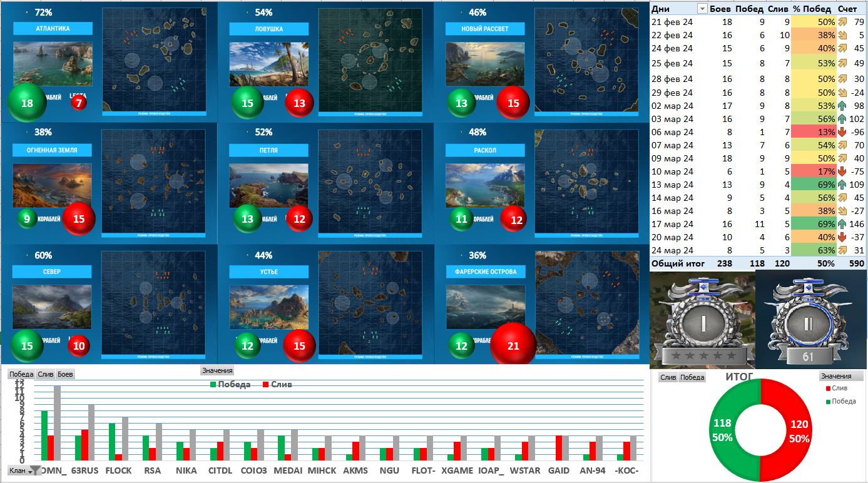Select the green Победа legend entry in bar chart

pos(230,384)
